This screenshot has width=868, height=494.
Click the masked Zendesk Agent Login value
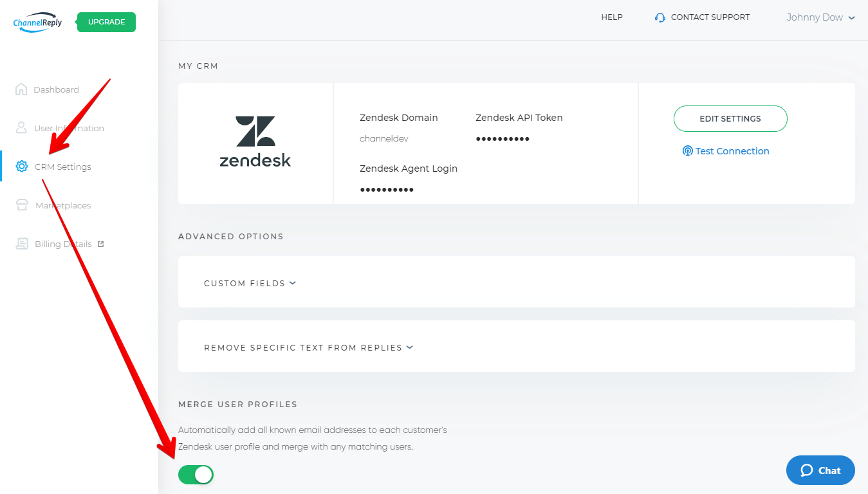tap(387, 190)
